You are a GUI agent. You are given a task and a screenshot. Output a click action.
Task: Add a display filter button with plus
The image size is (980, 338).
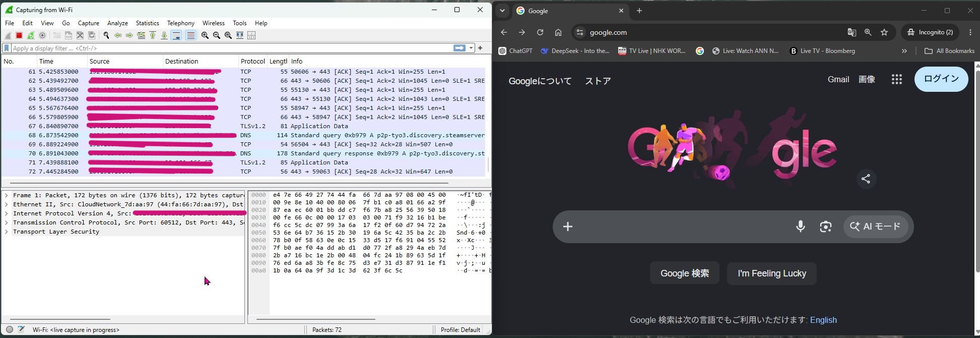point(480,48)
